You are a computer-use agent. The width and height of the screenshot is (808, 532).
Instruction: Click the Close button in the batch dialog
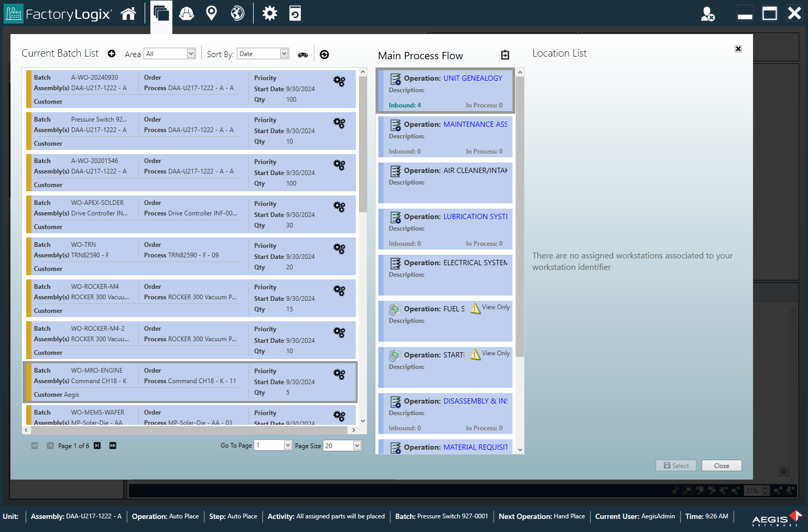click(x=722, y=465)
